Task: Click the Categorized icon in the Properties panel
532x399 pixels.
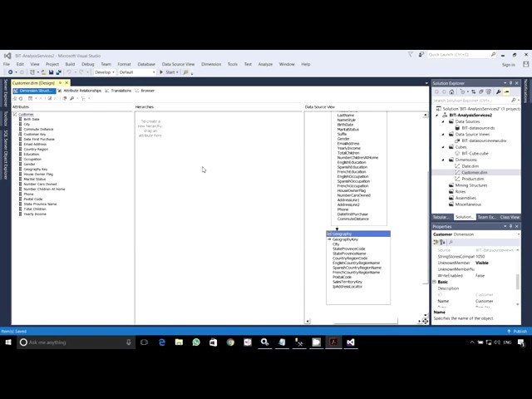Action: point(436,242)
